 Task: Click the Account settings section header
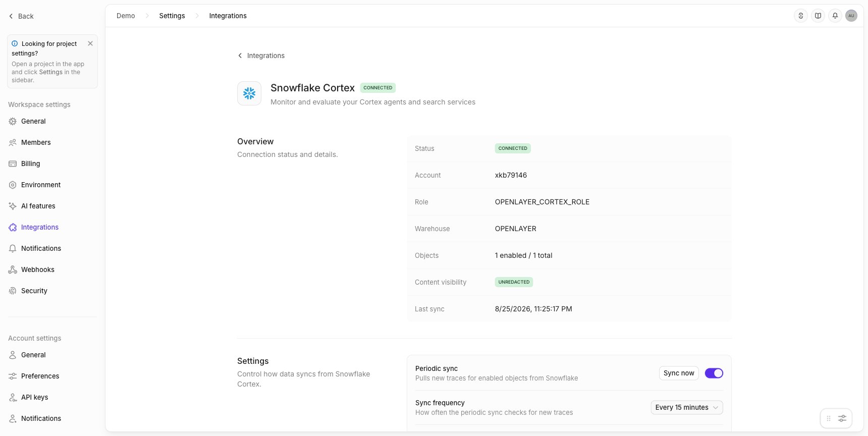pos(35,338)
